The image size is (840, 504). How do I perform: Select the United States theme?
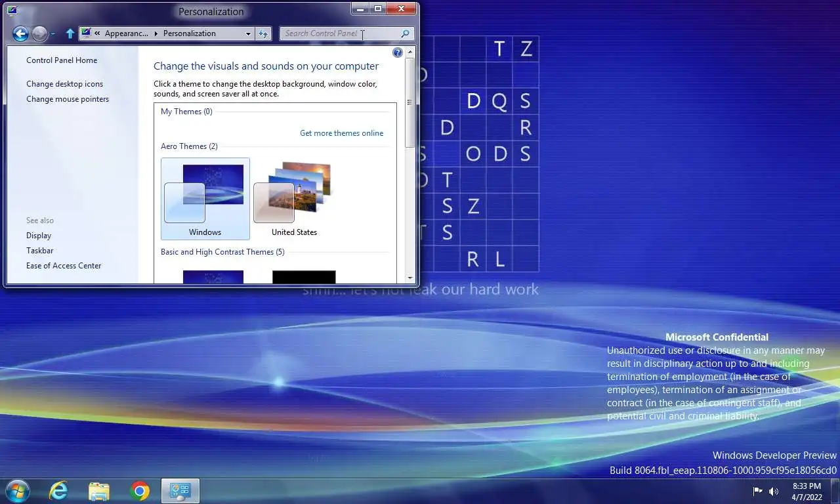(x=294, y=199)
